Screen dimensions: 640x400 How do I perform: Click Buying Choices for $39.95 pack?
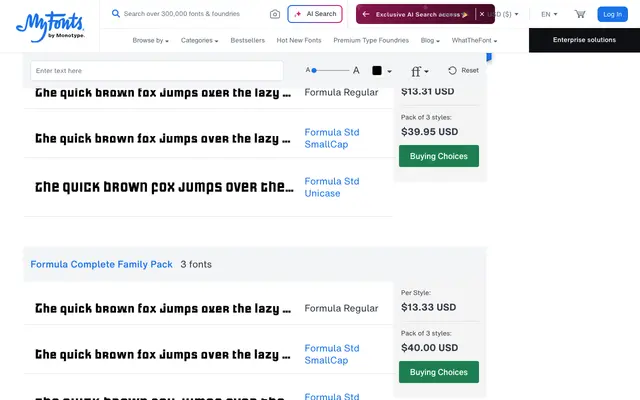(x=439, y=156)
